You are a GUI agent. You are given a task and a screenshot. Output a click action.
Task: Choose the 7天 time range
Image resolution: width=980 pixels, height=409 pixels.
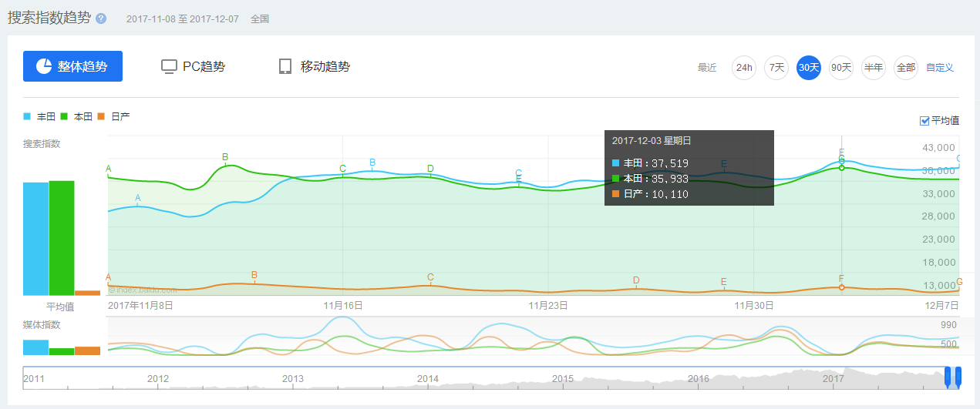pyautogui.click(x=776, y=68)
